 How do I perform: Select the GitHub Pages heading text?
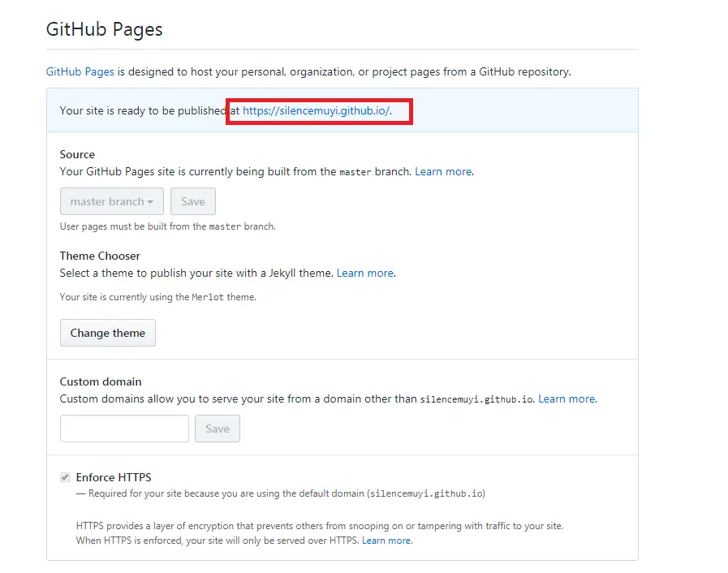tap(105, 29)
